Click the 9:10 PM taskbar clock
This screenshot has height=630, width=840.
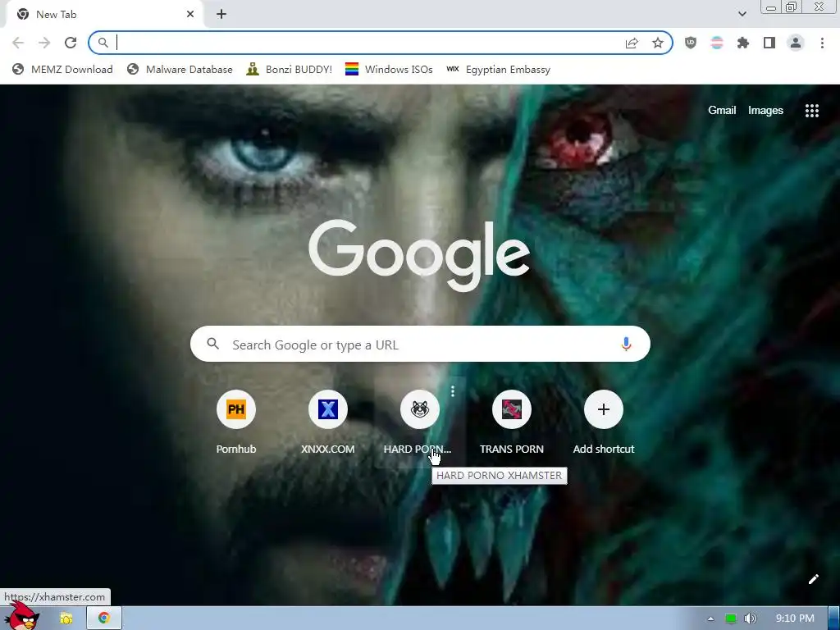(x=795, y=619)
